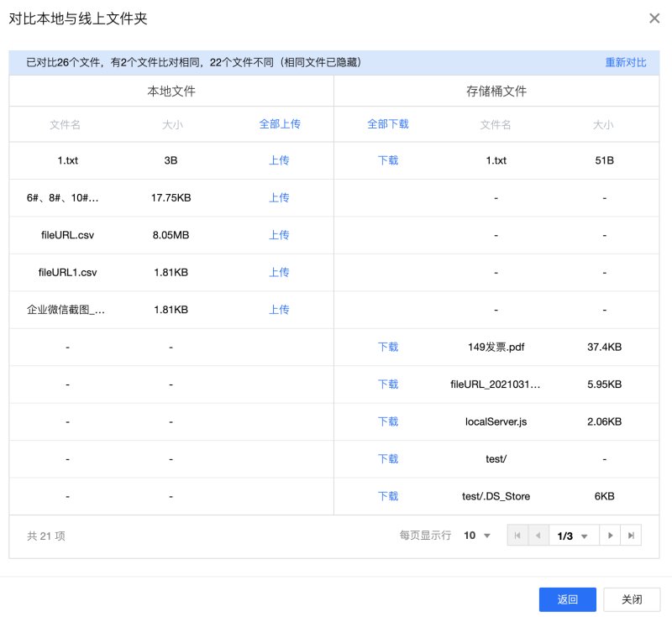Go to the first page of results

517,536
